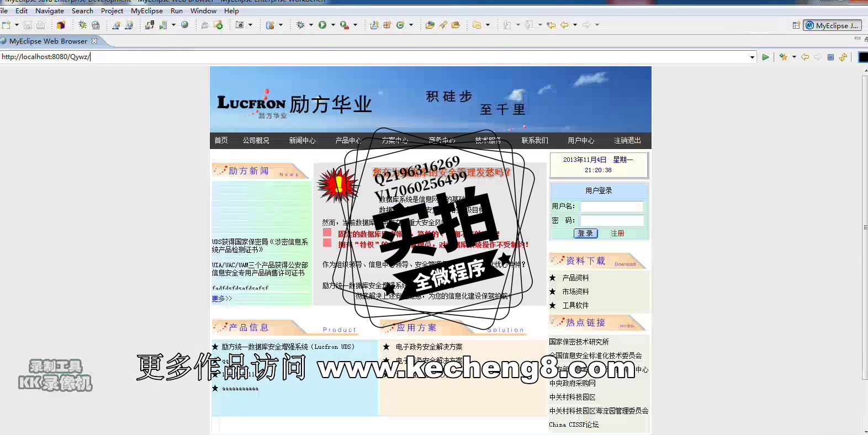Click the browser Back arrow
The height and width of the screenshot is (435, 868).
coord(805,57)
